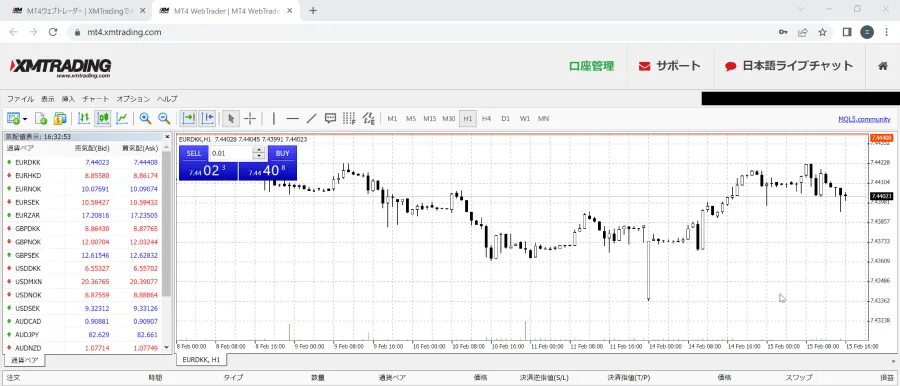900x386 pixels.
Task: Pick the trendline drawing tool
Action: tap(312, 118)
